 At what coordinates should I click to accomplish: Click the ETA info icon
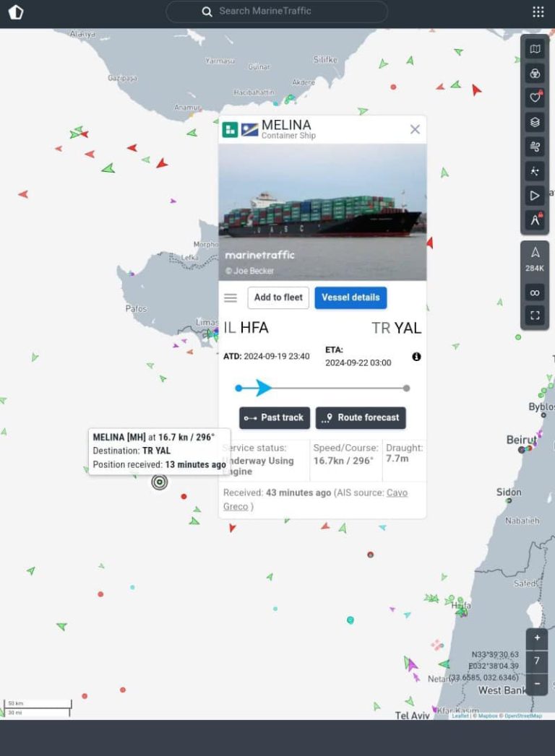[x=416, y=357]
